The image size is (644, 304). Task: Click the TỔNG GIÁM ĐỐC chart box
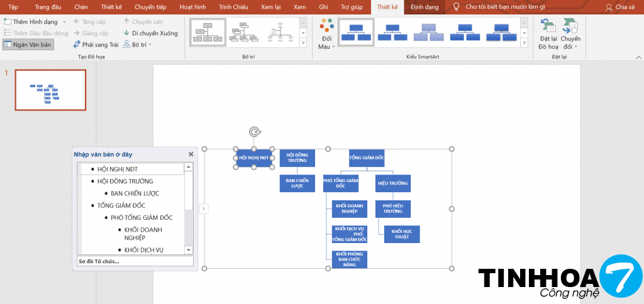pyautogui.click(x=367, y=158)
